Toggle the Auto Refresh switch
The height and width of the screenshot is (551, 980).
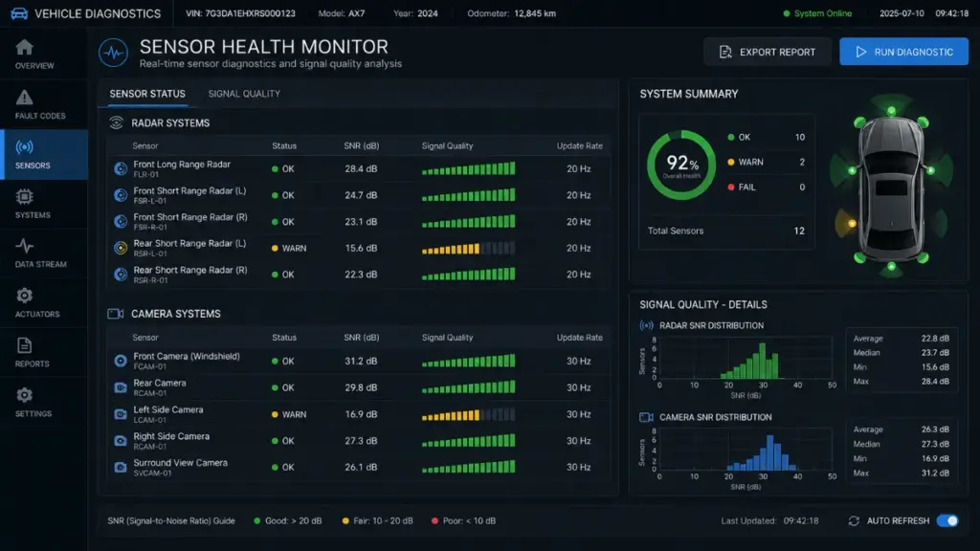pos(947,521)
